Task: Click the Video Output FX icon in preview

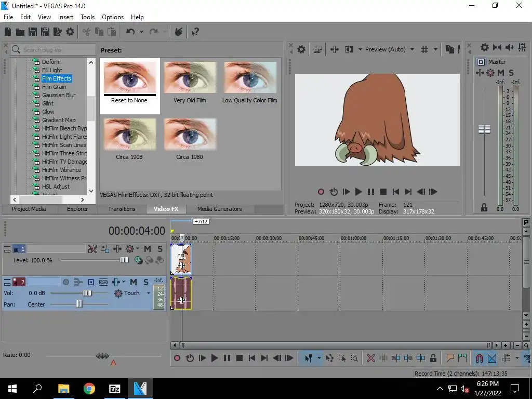Action: 335,49
